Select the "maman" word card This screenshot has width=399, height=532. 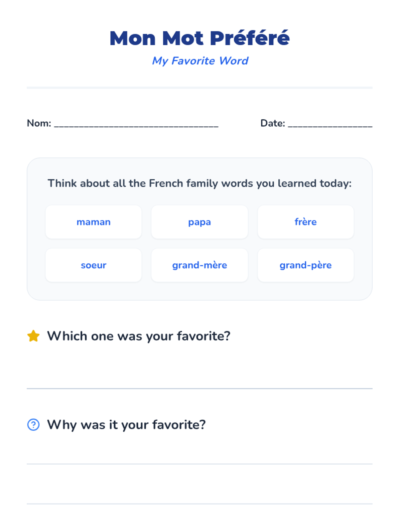tap(93, 222)
